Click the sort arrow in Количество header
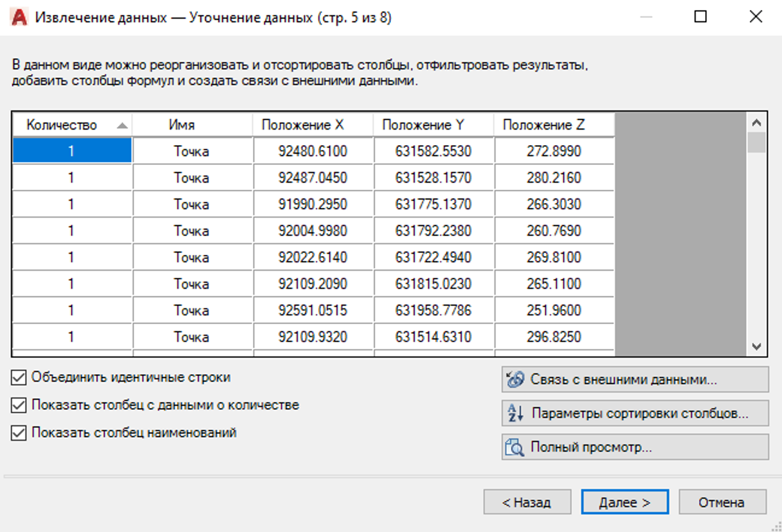 coord(122,125)
